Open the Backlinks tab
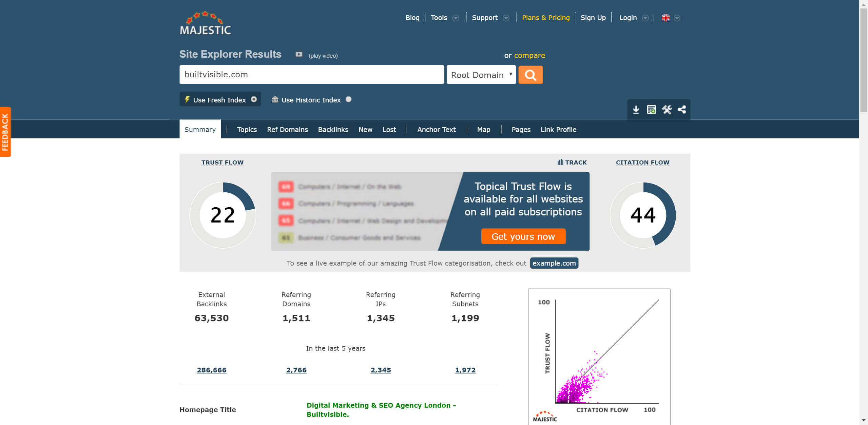The width and height of the screenshot is (868, 425). [x=333, y=129]
